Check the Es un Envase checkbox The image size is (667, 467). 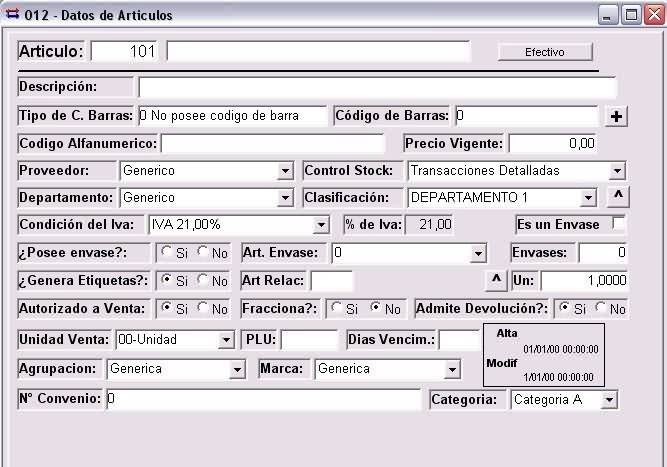point(618,224)
